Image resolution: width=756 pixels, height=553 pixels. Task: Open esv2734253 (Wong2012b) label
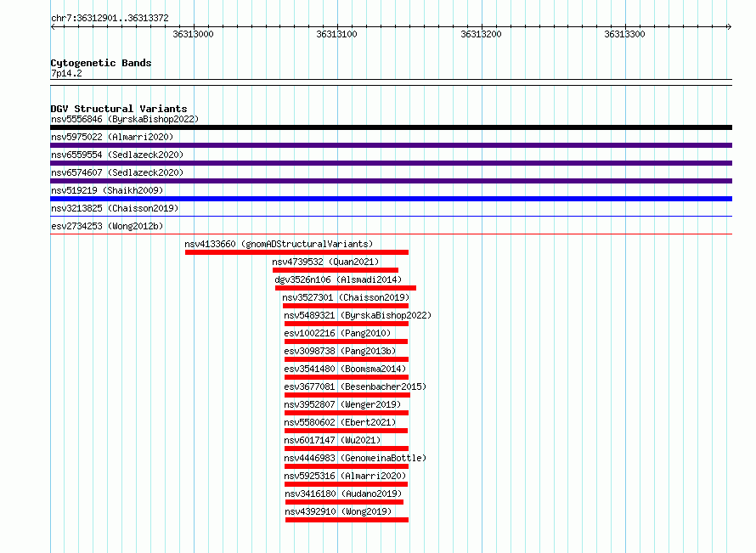click(107, 226)
